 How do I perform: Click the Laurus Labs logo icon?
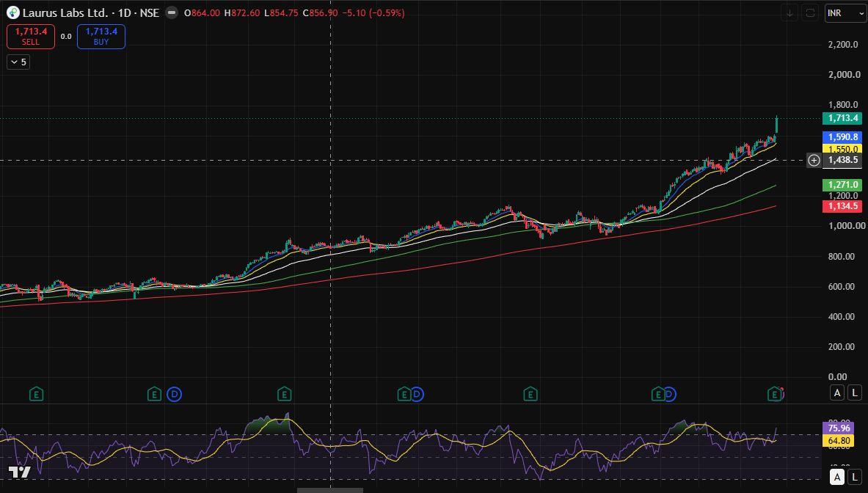coord(12,12)
